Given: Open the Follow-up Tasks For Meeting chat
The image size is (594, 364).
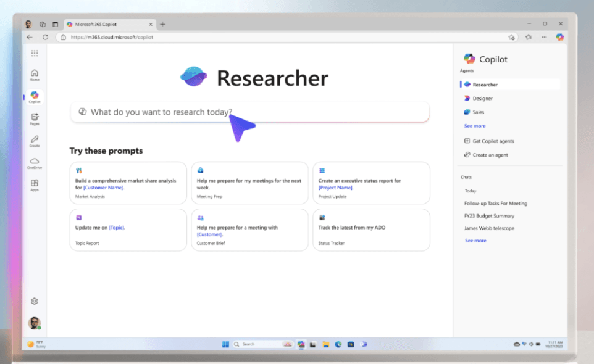Looking at the screenshot, I should [495, 204].
